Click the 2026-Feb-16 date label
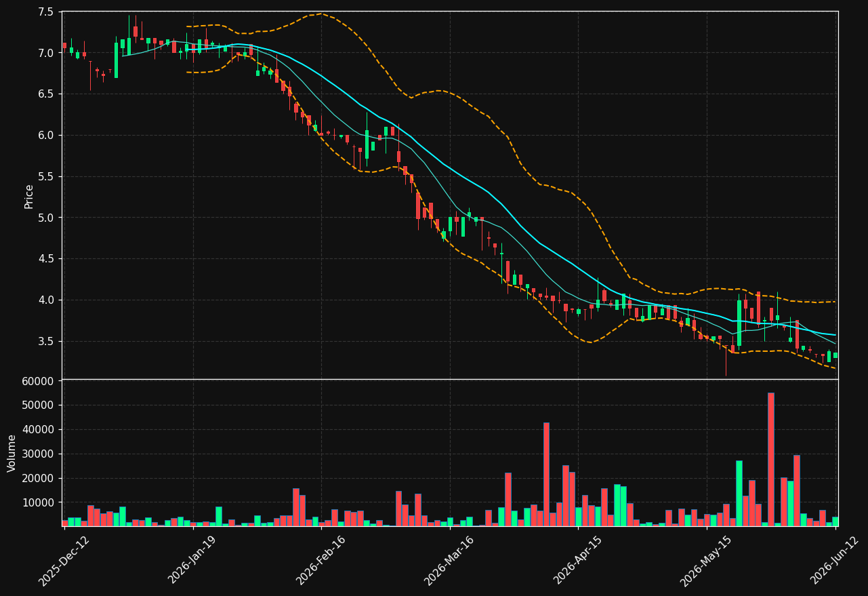The width and height of the screenshot is (868, 596). [321, 561]
